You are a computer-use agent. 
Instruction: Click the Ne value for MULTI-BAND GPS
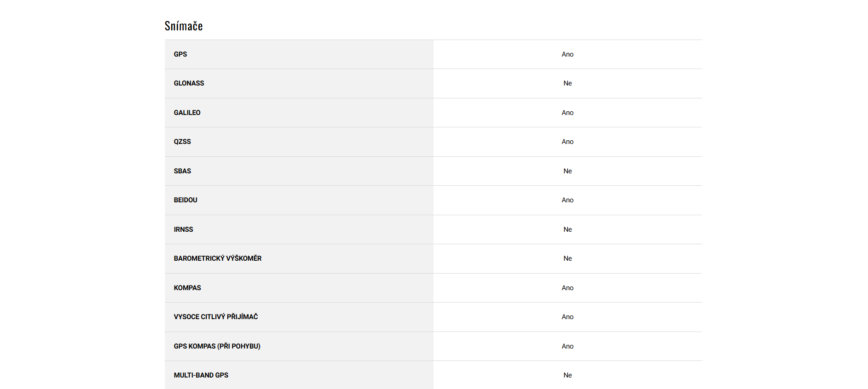tap(568, 375)
